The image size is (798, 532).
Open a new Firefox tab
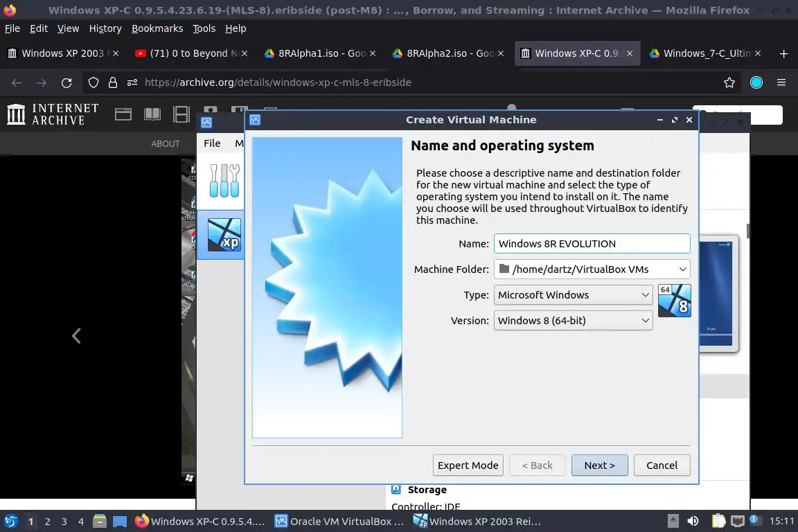[783, 53]
